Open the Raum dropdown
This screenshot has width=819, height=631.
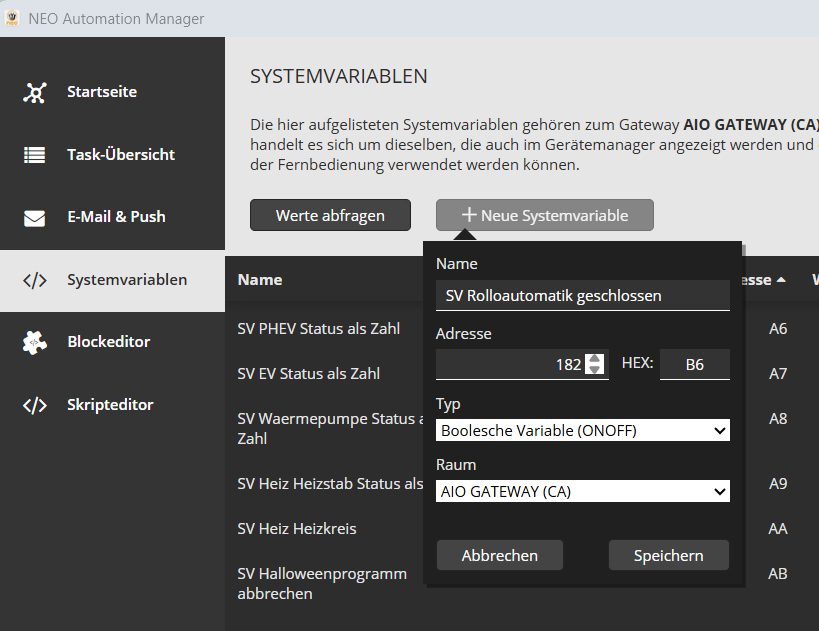point(583,491)
